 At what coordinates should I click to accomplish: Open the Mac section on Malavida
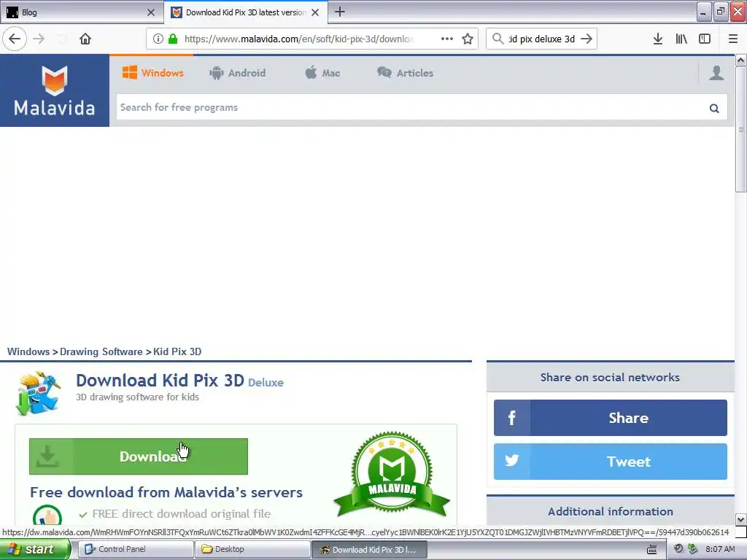322,73
